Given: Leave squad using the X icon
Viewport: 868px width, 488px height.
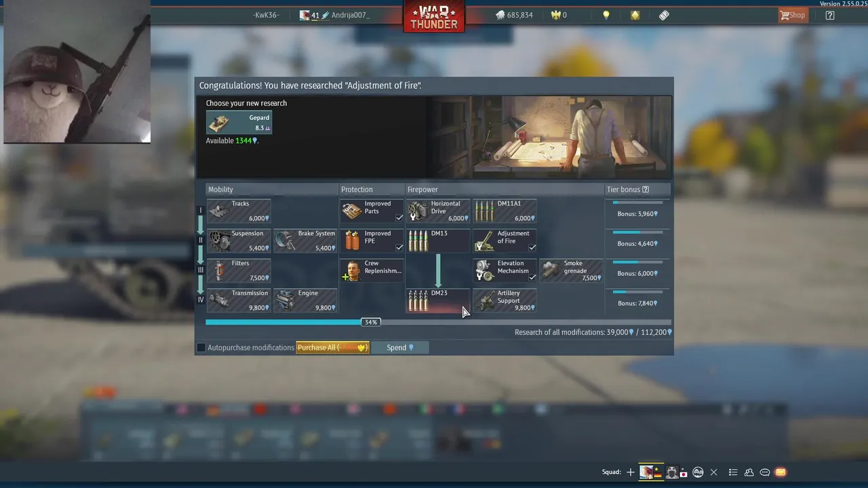Looking at the screenshot, I should click(713, 472).
